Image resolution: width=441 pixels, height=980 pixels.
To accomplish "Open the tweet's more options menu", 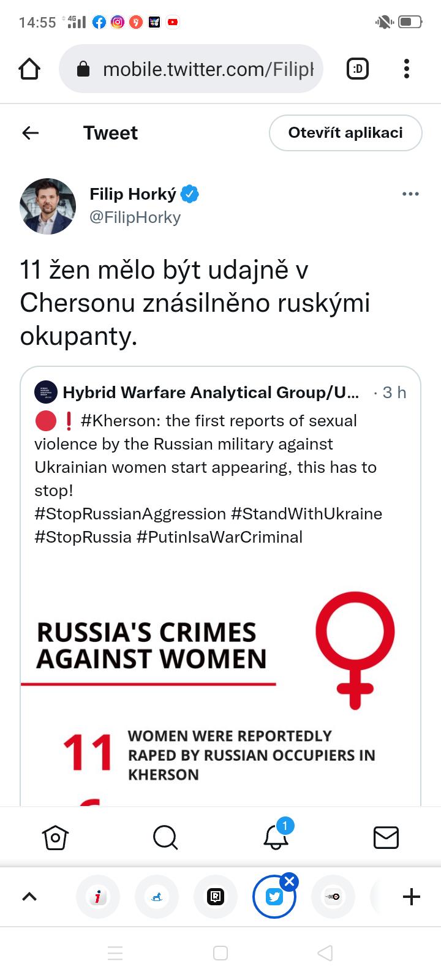I will pos(410,194).
